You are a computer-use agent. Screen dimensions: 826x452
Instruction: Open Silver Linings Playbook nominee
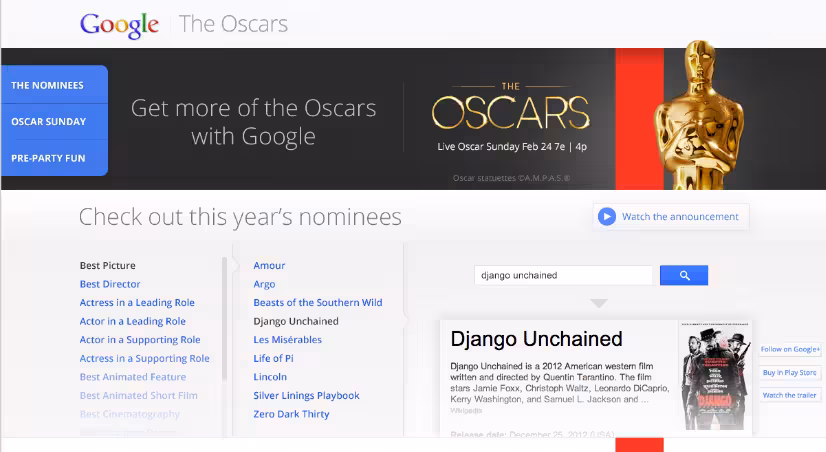coord(307,395)
